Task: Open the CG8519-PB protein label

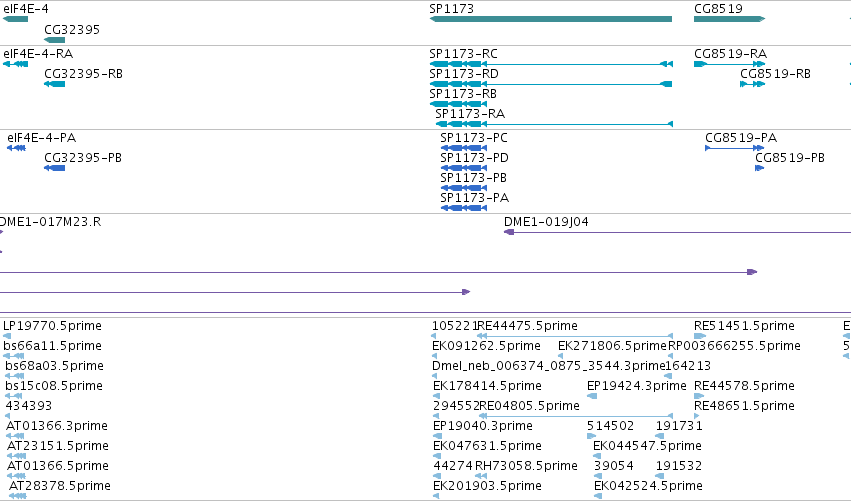Action: coord(790,158)
